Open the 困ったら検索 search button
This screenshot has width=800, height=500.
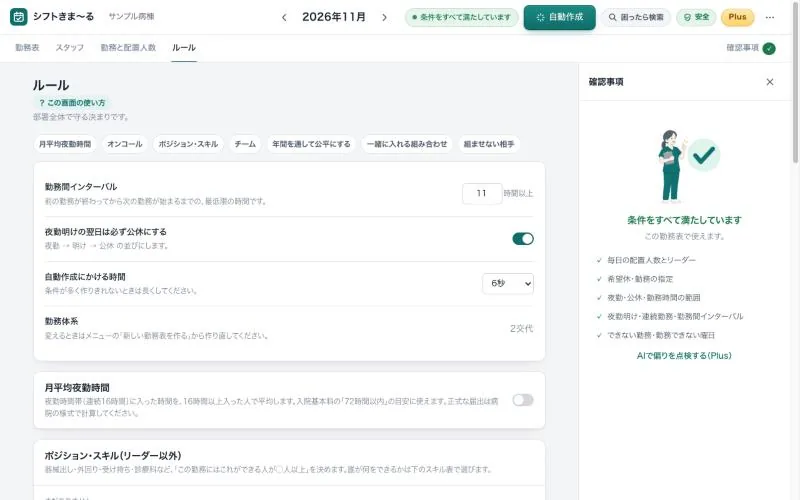pyautogui.click(x=636, y=17)
